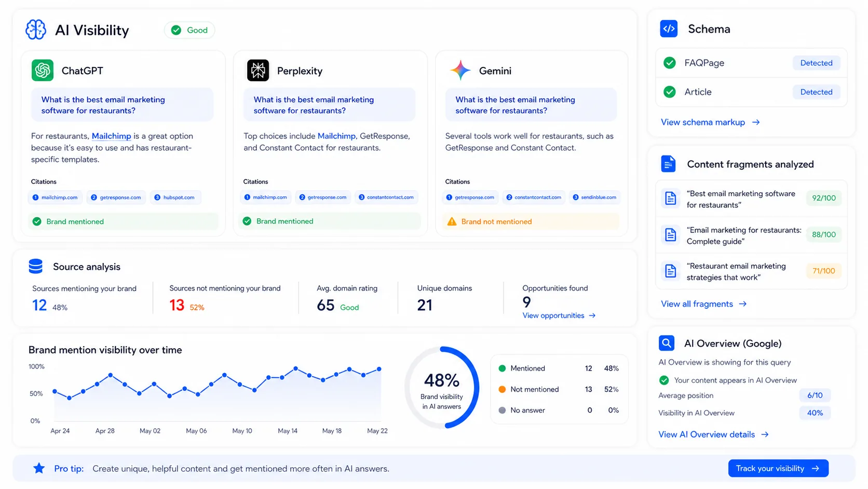
Task: Click the 12 sources mentioning your brand value
Action: (39, 305)
